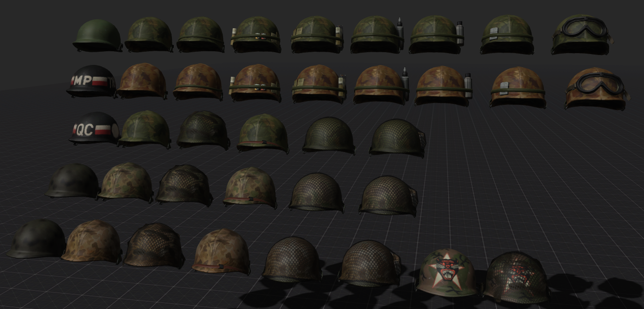Select brown camo helmet next to MP helmet
This screenshot has height=309, width=644.
(142, 81)
